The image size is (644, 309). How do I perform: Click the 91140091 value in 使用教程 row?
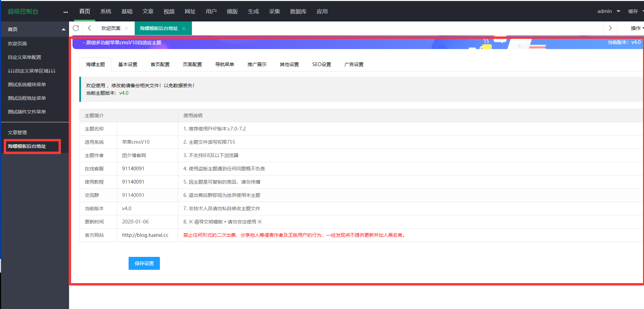(133, 182)
